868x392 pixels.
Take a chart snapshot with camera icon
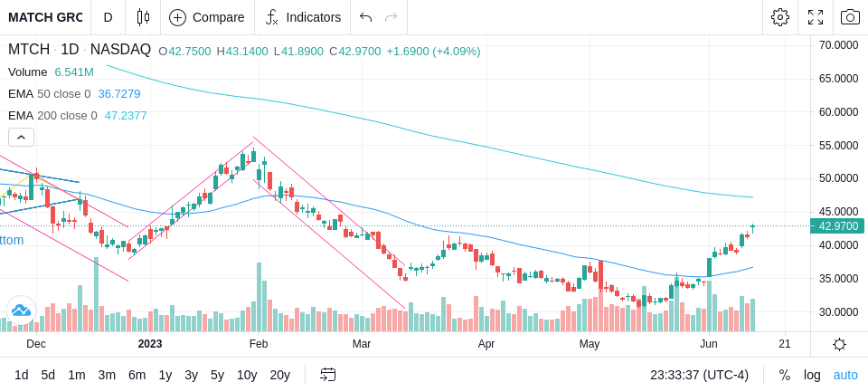pos(850,17)
